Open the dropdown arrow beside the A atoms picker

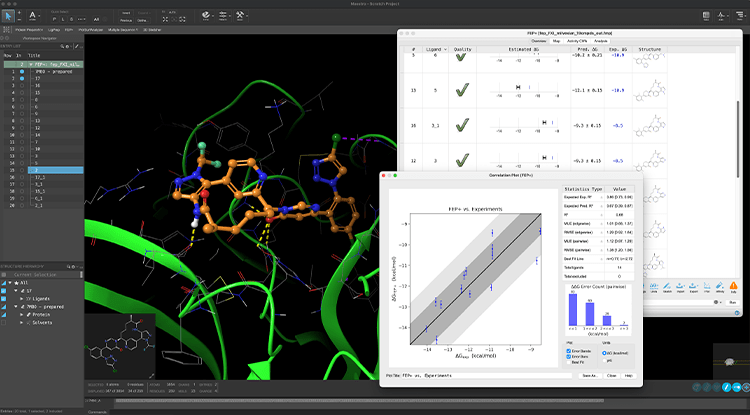point(39,16)
